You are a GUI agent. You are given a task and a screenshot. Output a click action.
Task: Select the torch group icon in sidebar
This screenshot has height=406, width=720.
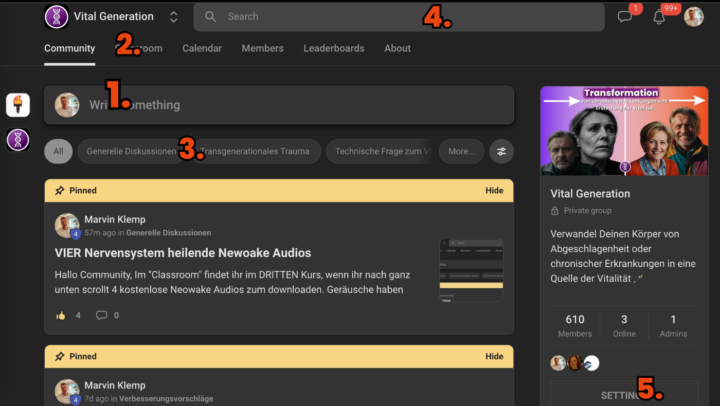(18, 104)
